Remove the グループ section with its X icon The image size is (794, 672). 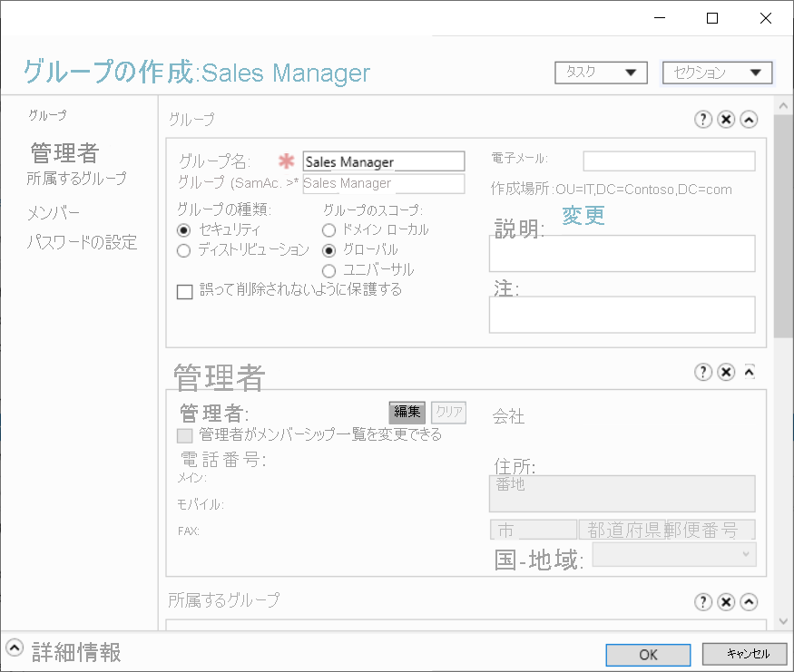[725, 119]
